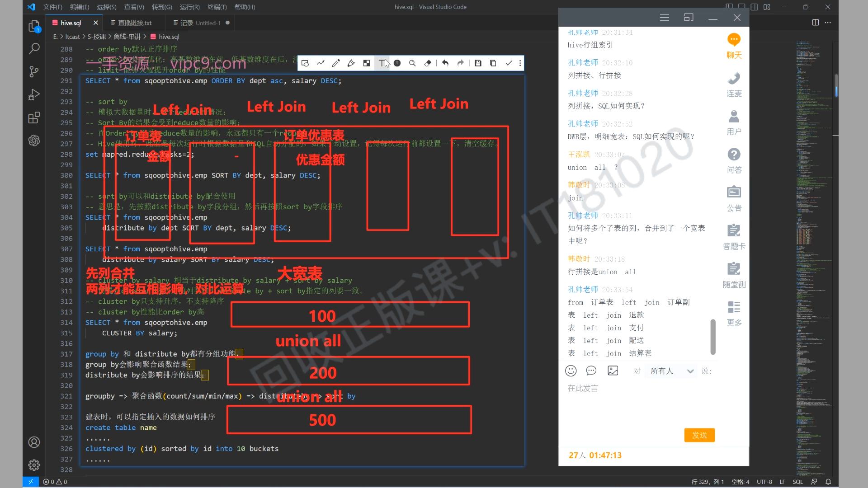868x488 pixels.
Task: Expand annotation toolbar more options dots
Action: click(520, 63)
